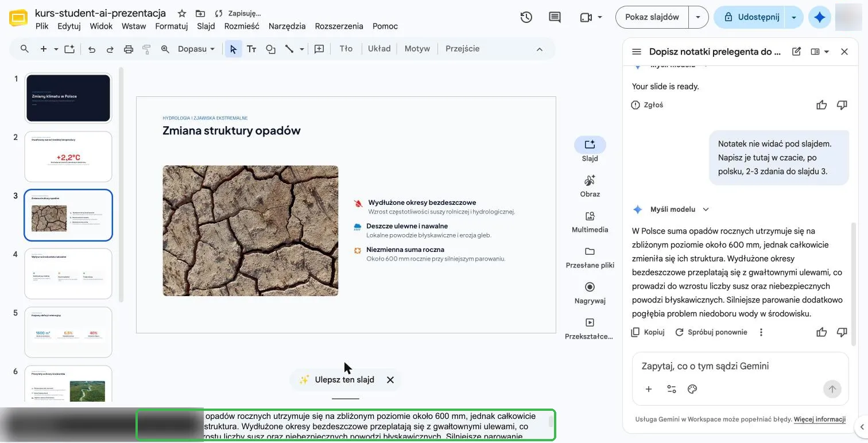Click the undo arrow
Image resolution: width=868 pixels, height=443 pixels.
click(x=91, y=49)
